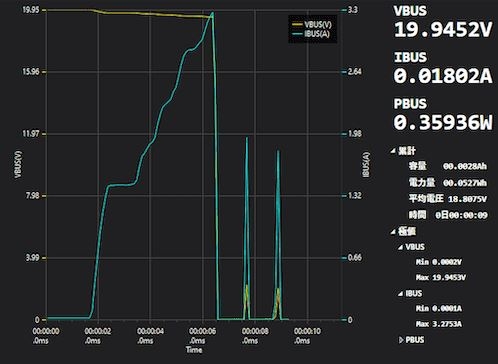This screenshot has height=364, width=498.
Task: Click the teal IBUS legend color line
Action: click(x=297, y=34)
